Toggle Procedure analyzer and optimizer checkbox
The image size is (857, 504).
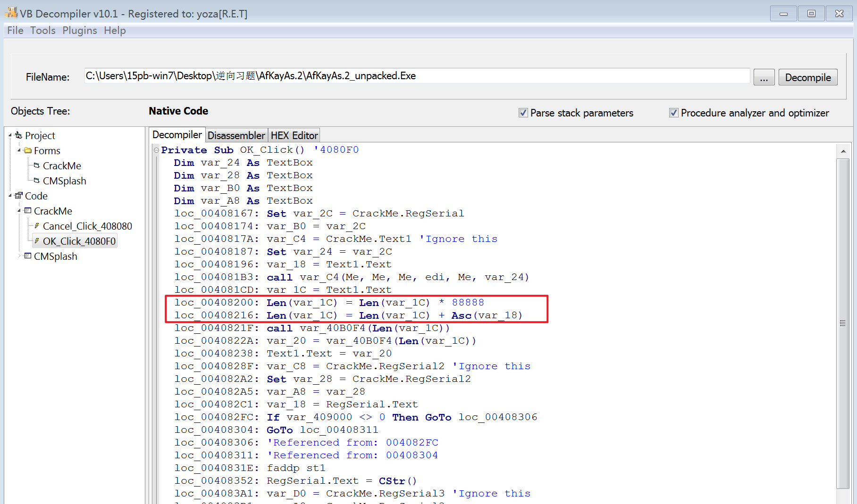[x=673, y=113]
